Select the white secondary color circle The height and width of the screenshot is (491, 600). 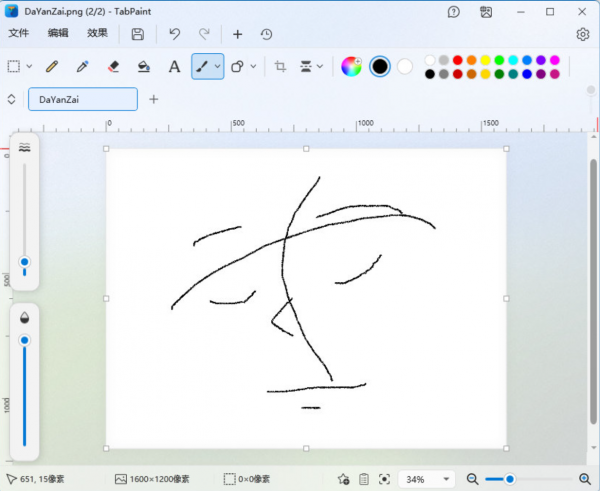(x=405, y=67)
